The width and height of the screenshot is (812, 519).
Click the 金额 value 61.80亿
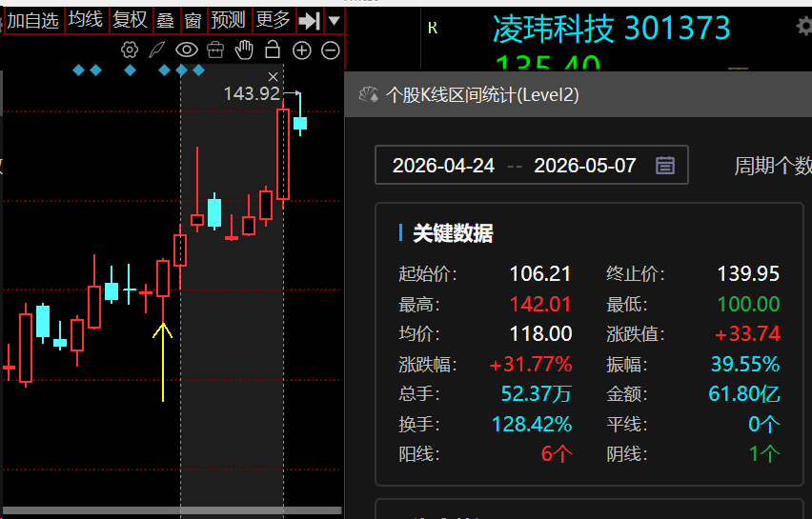click(744, 394)
